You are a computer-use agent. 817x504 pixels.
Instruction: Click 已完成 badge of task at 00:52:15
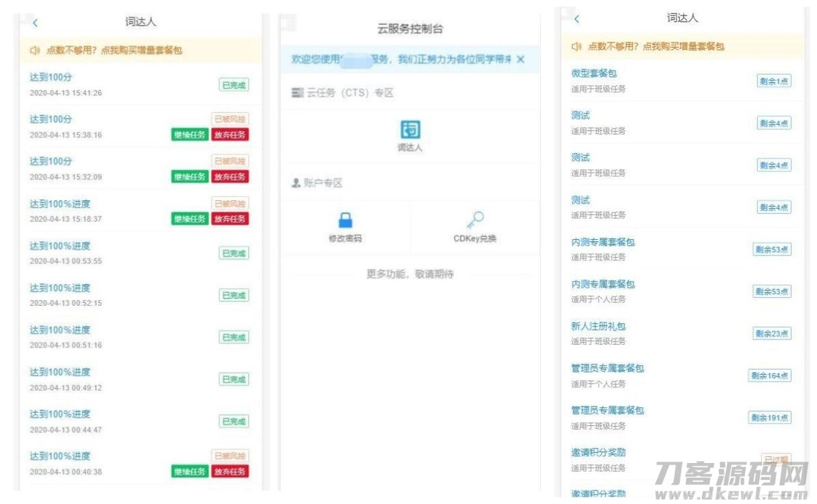[x=233, y=295]
